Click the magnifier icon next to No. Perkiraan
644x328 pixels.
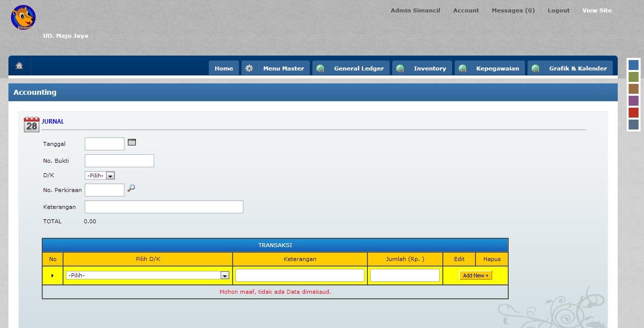[131, 189]
